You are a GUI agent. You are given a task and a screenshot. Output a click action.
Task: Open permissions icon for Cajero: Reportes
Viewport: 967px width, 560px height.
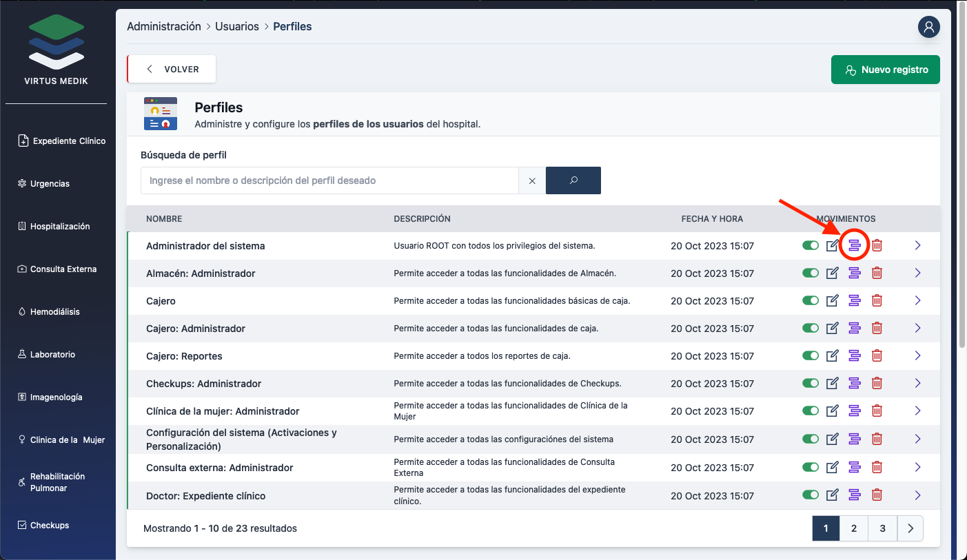point(855,356)
